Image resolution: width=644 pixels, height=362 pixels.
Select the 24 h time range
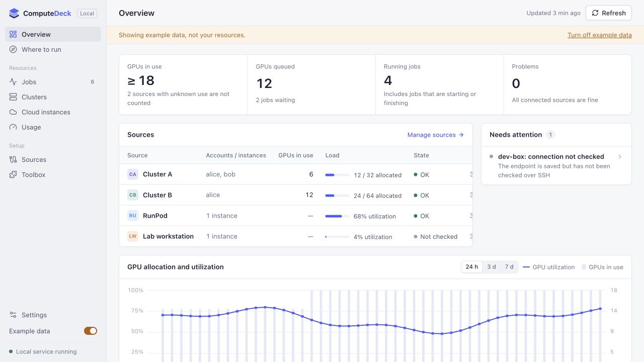pos(472,267)
